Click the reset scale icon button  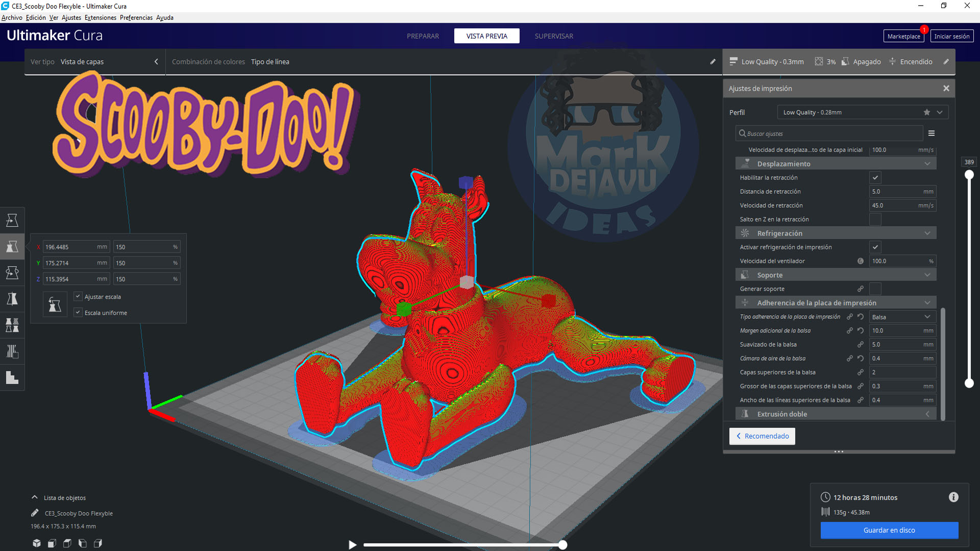pos(55,305)
